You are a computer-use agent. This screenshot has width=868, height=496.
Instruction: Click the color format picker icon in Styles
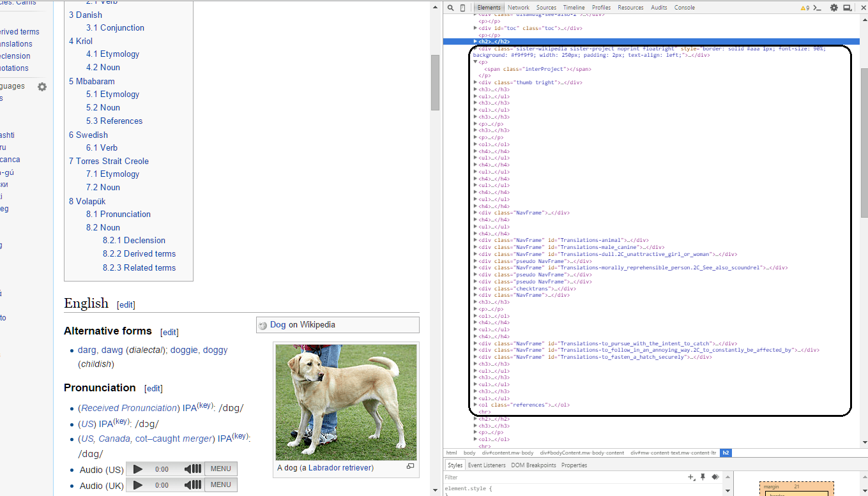715,477
